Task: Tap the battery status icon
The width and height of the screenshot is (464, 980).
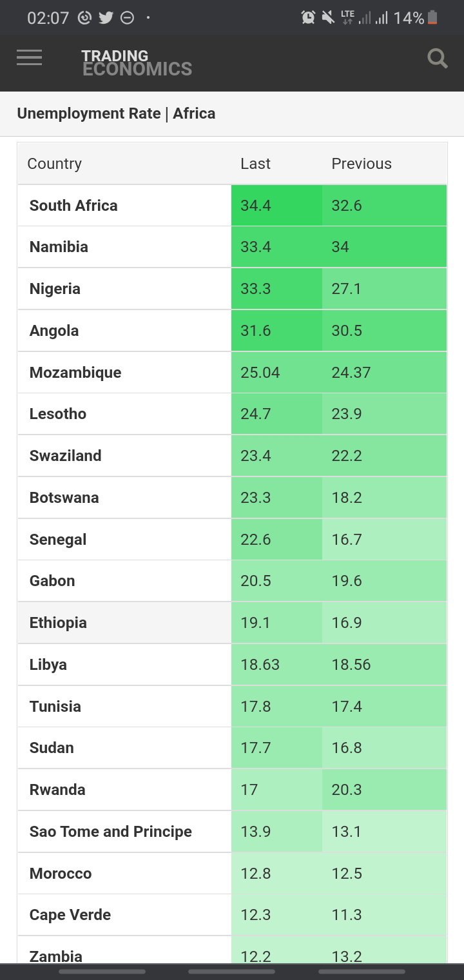Action: click(x=432, y=18)
